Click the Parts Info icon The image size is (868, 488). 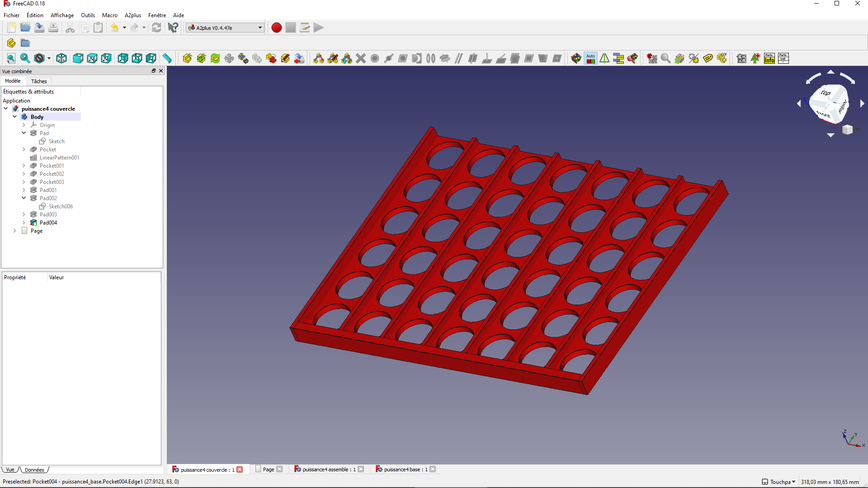point(769,58)
